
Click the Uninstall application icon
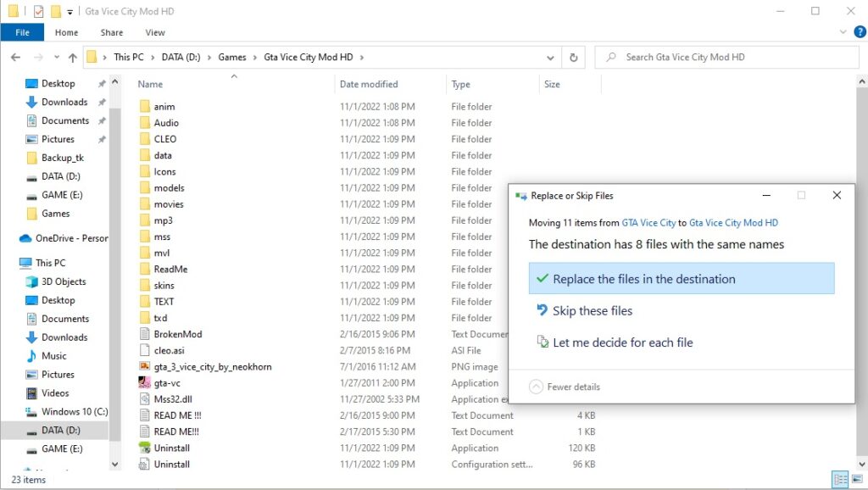(x=144, y=448)
